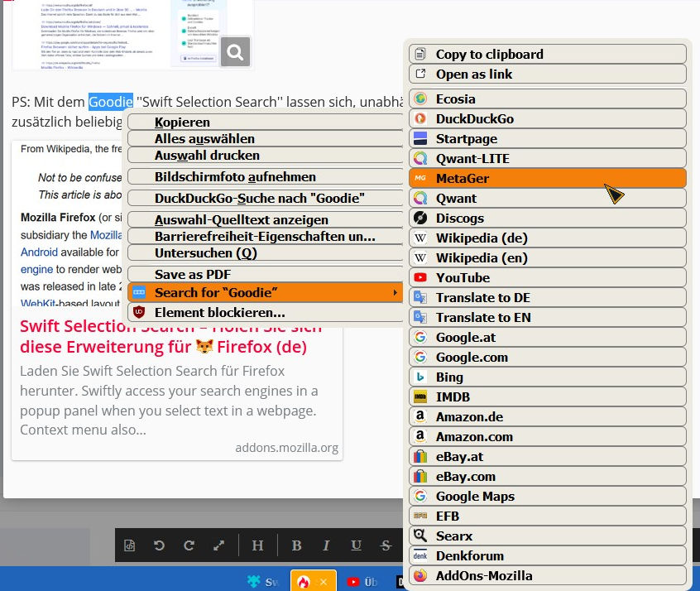The image size is (700, 591).
Task: Click the redo icon in editor toolbar
Action: point(189,545)
